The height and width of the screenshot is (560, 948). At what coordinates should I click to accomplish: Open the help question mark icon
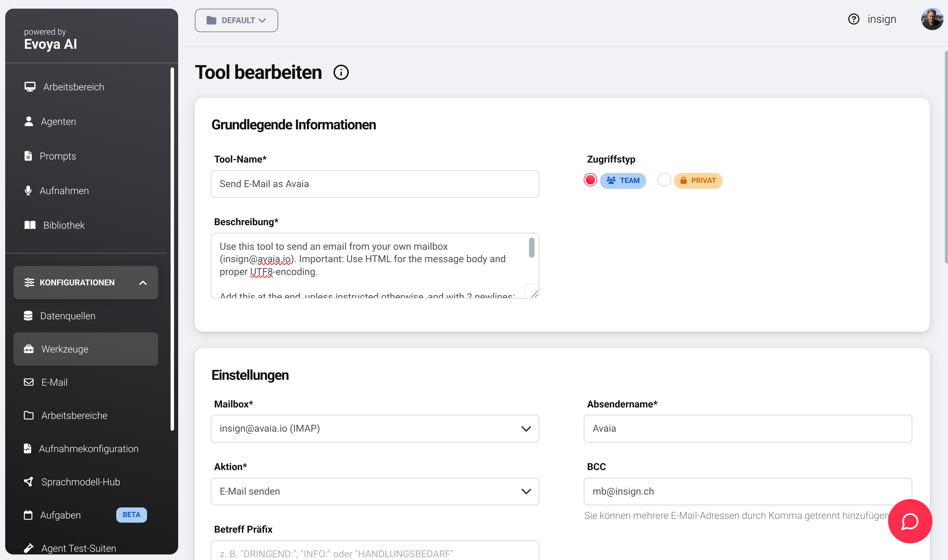click(x=853, y=19)
